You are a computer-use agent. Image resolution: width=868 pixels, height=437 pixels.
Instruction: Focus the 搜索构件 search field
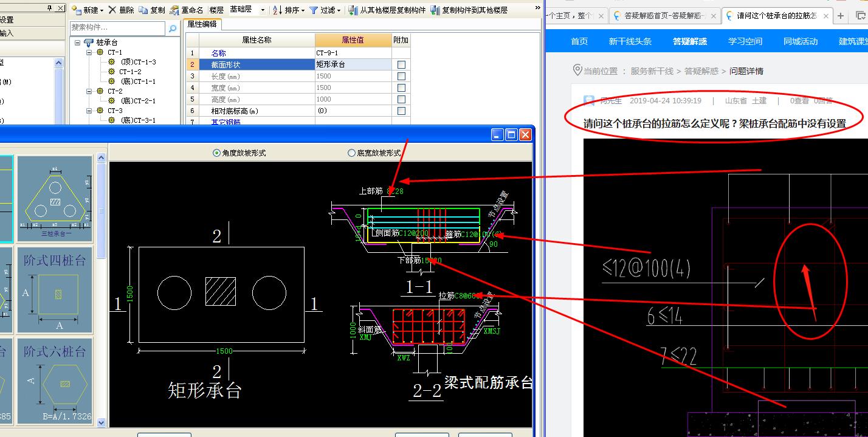pyautogui.click(x=117, y=28)
